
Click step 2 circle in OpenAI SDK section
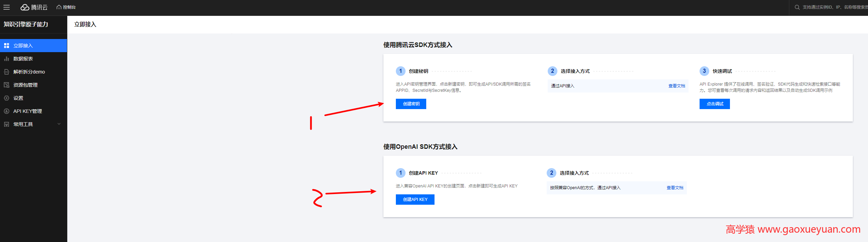coord(552,173)
